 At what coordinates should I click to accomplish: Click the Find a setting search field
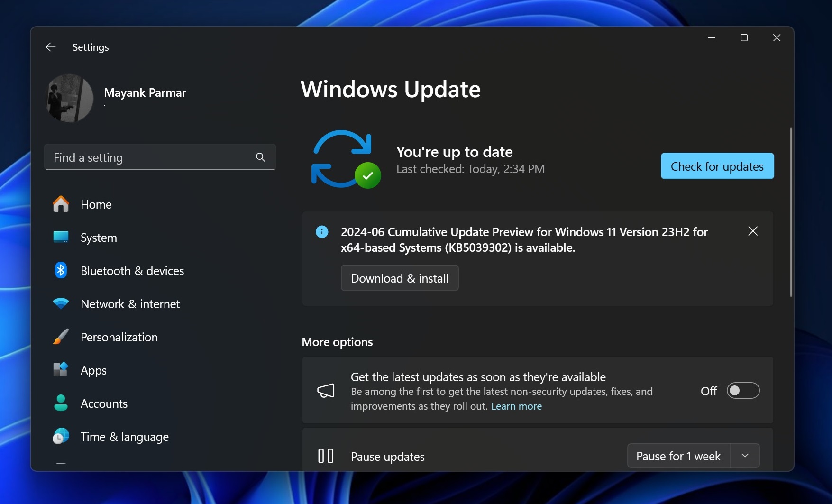(160, 157)
